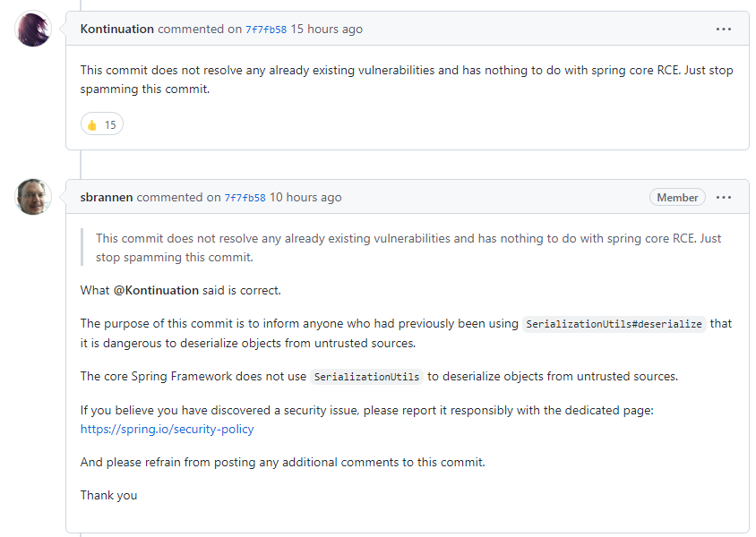The height and width of the screenshot is (537, 756).
Task: Open the options menu on sbrannen's comment
Action: 723,198
